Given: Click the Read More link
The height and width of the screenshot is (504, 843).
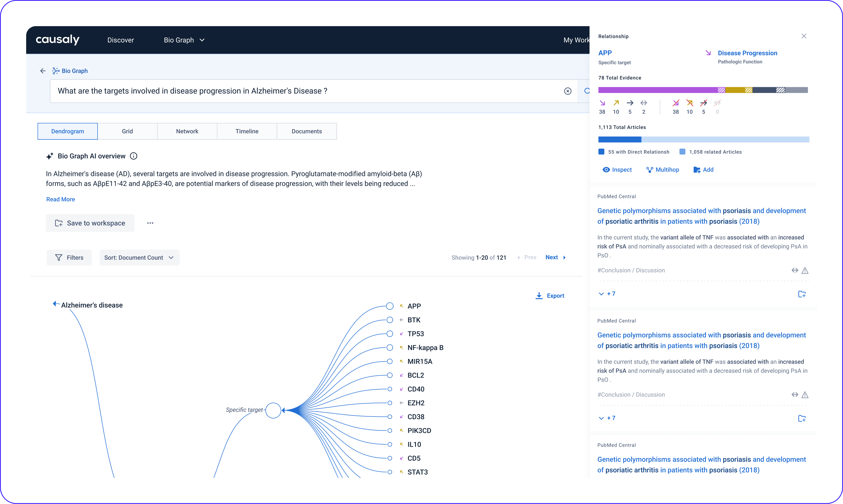Looking at the screenshot, I should pos(61,199).
